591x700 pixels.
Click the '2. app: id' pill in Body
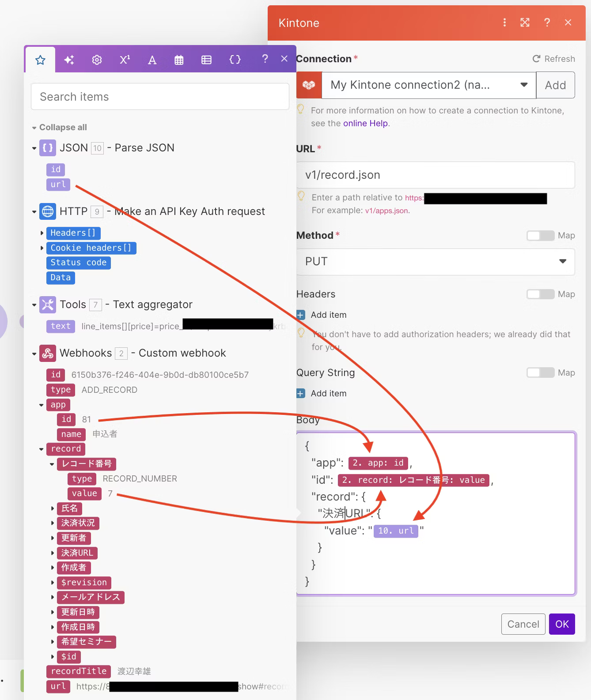378,463
